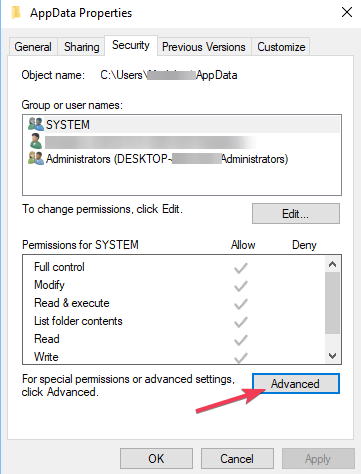Screen dimensions: 361x474
Task: Click the permissions list scroll up arrow
Action: [x=332, y=264]
